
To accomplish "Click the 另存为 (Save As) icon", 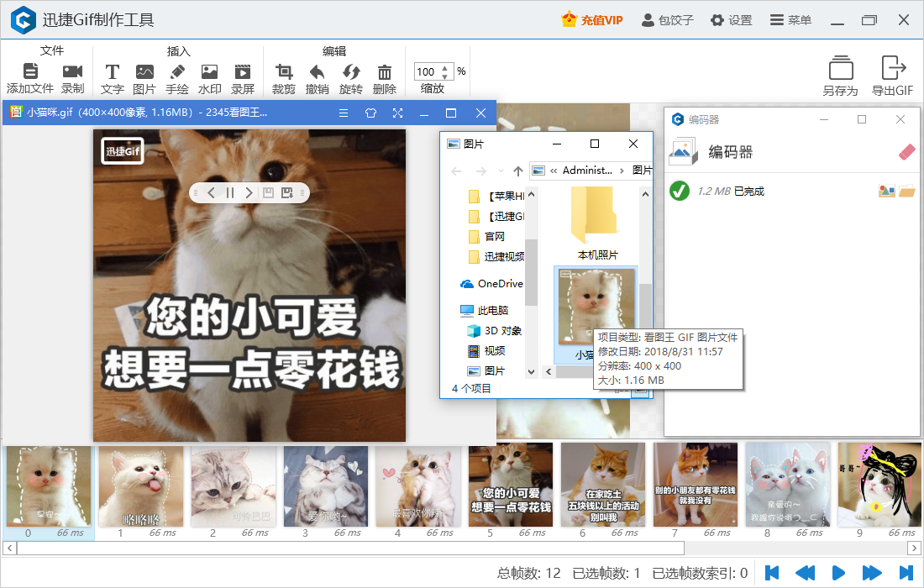I will (x=840, y=74).
